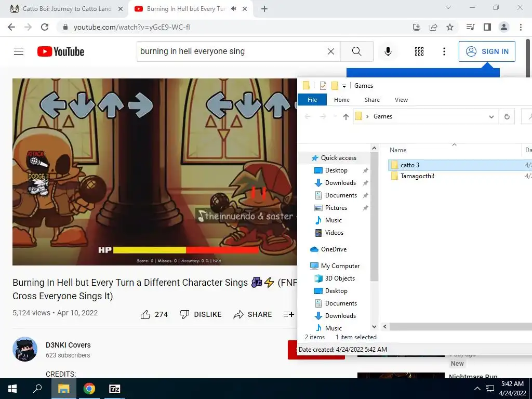This screenshot has width=532, height=399.
Task: Open the YouTube hamburger guide menu
Action: [x=19, y=51]
